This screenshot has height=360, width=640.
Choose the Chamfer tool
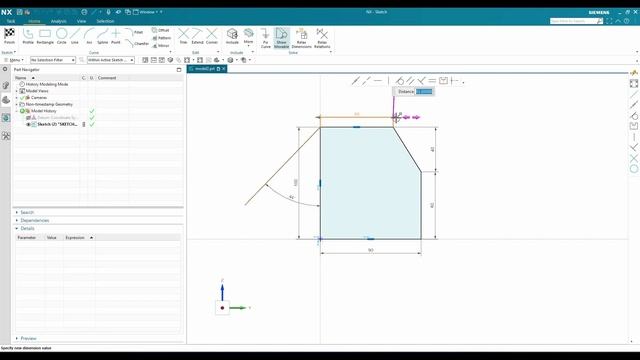[137, 43]
